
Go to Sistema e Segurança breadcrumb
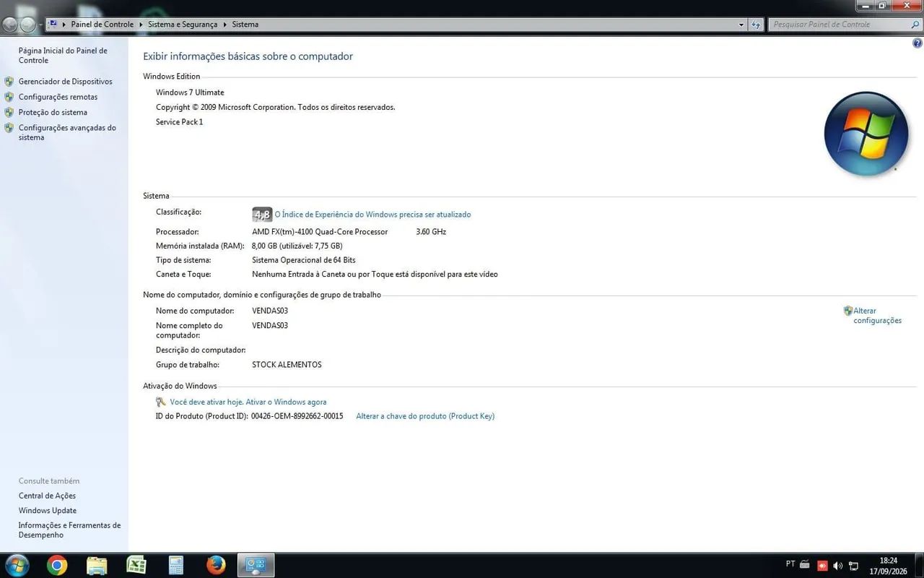click(x=183, y=25)
